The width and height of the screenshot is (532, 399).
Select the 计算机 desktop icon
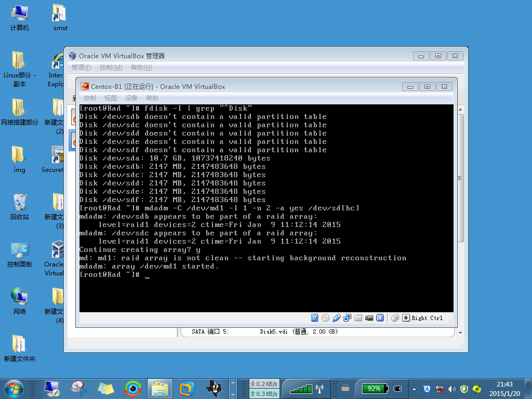pyautogui.click(x=20, y=18)
